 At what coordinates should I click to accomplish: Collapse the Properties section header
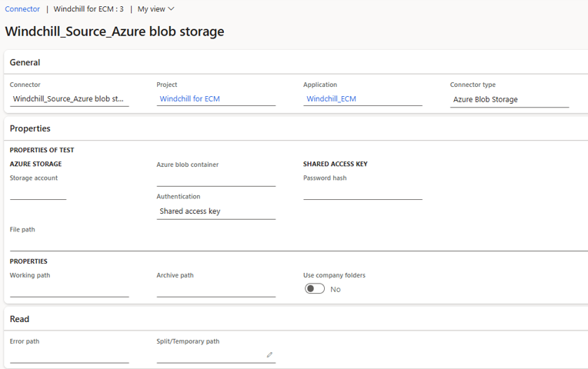[30, 128]
